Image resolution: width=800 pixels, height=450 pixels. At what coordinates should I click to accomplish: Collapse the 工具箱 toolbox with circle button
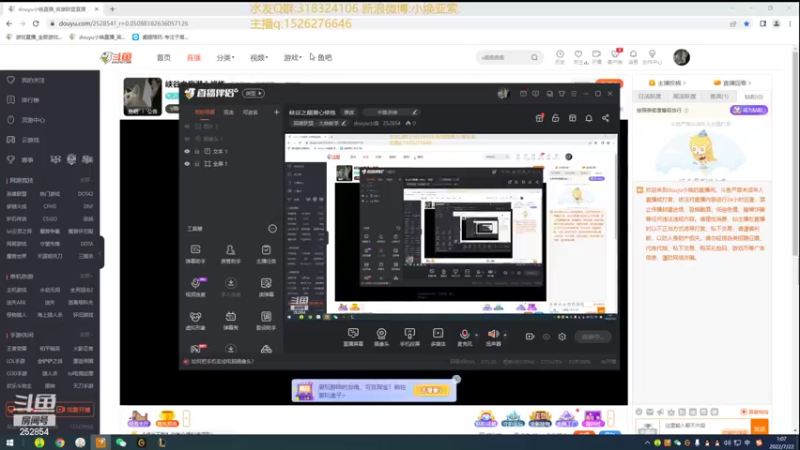coord(272,229)
